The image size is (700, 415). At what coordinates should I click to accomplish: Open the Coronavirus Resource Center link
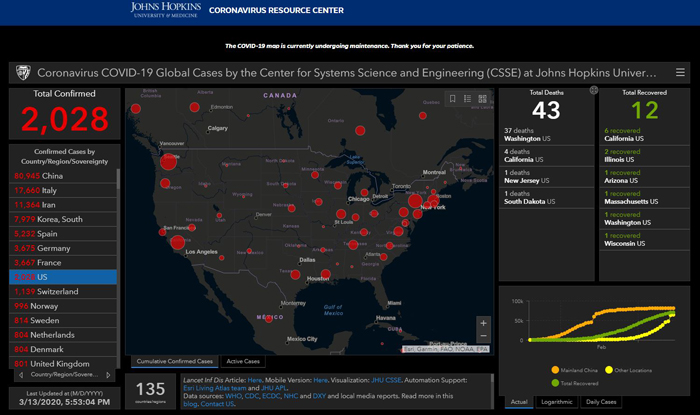[x=276, y=10]
